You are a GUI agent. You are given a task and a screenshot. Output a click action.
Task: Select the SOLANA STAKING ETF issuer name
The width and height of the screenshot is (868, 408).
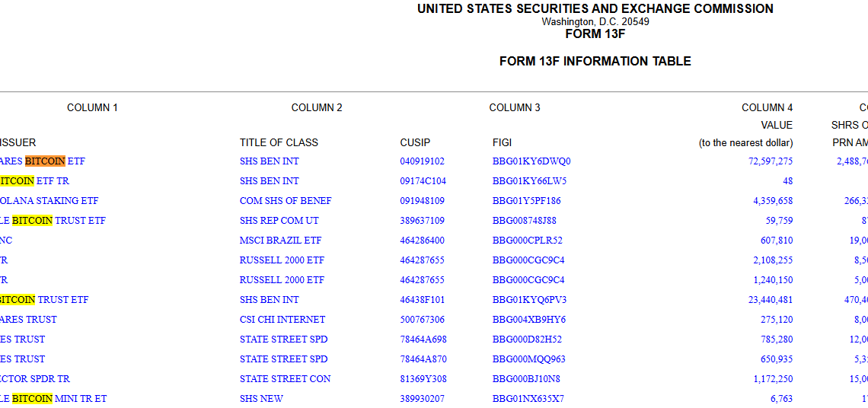(49, 201)
